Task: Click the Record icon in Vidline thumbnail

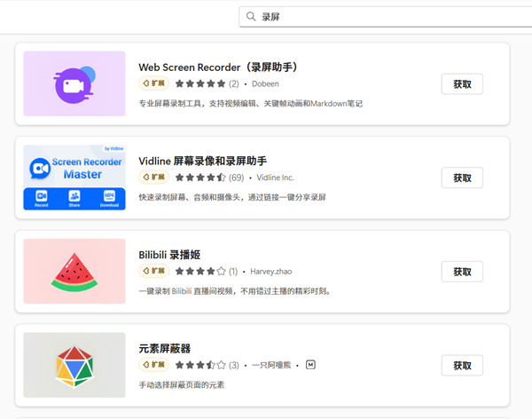Action: point(41,197)
